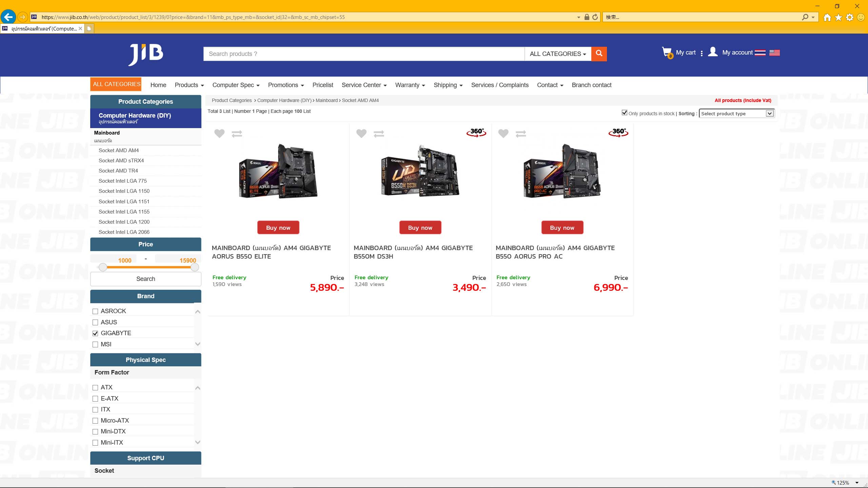The width and height of the screenshot is (868, 488).
Task: Click the My account user icon
Action: click(713, 52)
